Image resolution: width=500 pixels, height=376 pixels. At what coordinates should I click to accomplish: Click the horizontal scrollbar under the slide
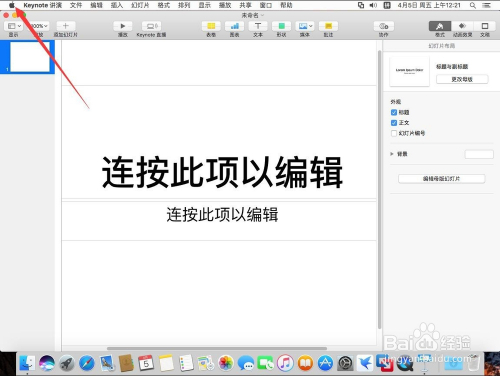(x=217, y=348)
